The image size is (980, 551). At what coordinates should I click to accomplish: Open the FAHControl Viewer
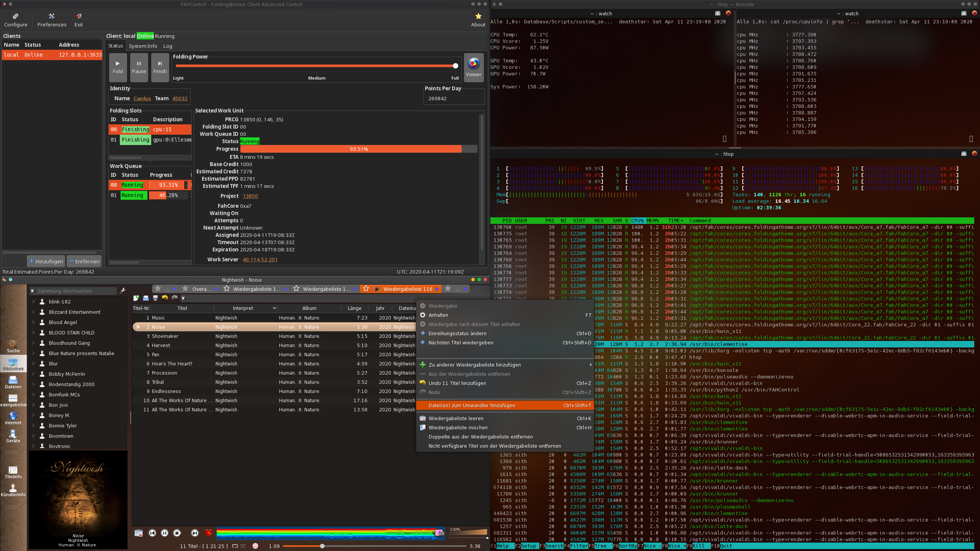coord(474,67)
